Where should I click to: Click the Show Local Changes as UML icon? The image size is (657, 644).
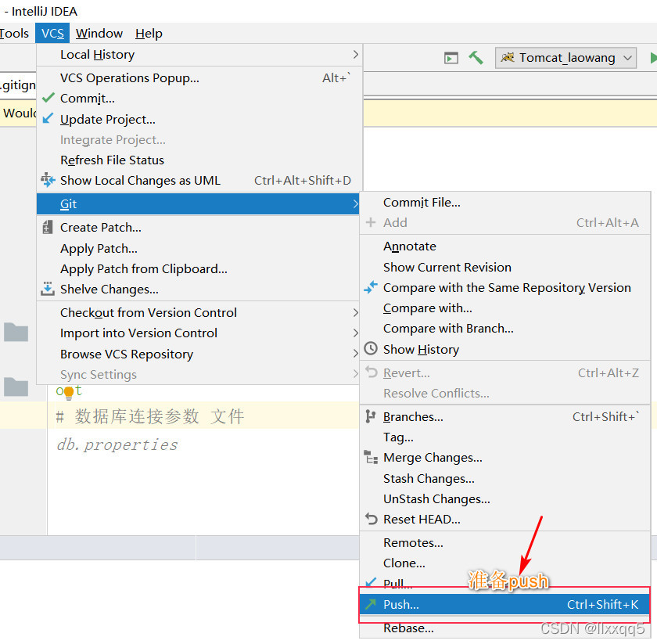click(x=48, y=180)
